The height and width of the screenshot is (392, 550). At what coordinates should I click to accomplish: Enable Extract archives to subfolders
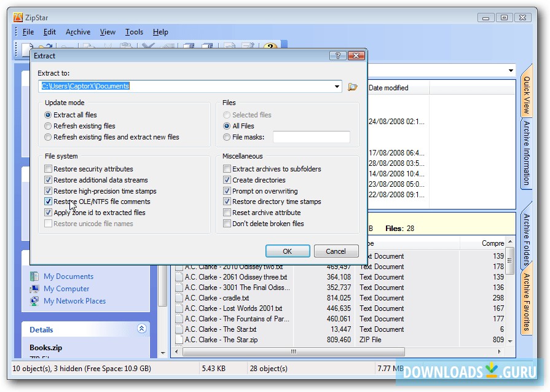[227, 168]
